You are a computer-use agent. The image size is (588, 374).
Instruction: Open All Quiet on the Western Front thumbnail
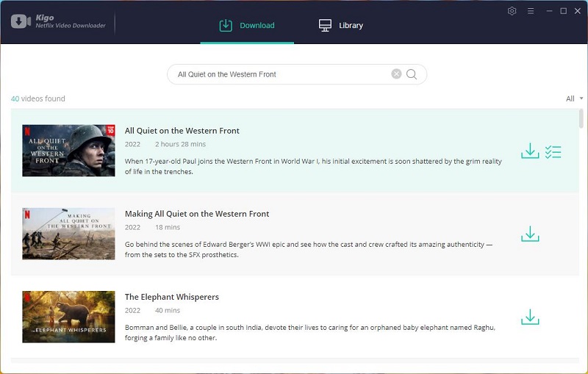tap(68, 151)
